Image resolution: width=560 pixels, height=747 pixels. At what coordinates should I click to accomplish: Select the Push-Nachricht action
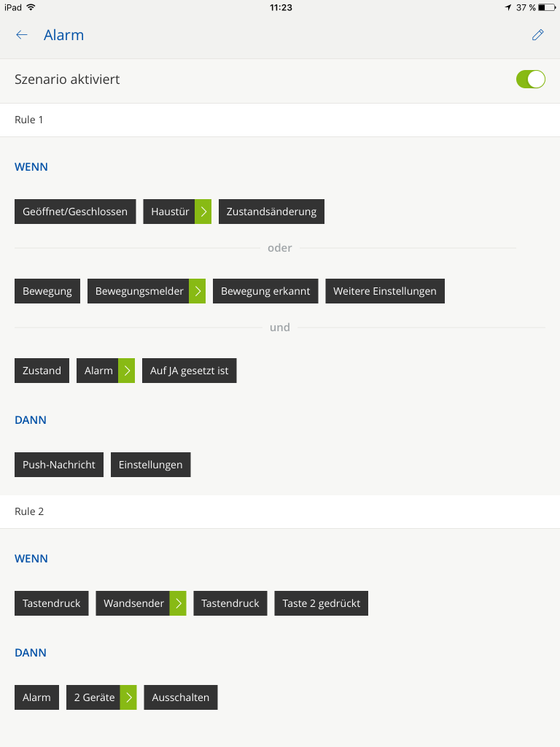point(59,465)
